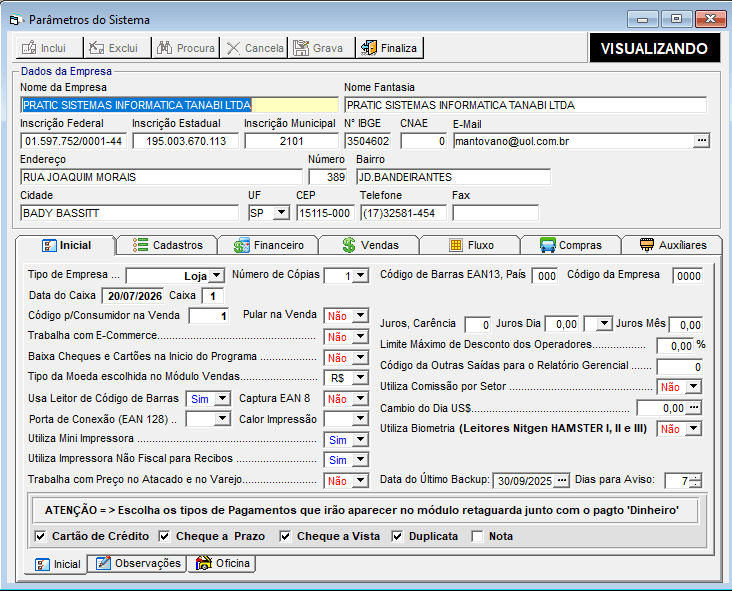Open the Juros Dia type dropdown
Image resolution: width=732 pixels, height=591 pixels.
[605, 324]
